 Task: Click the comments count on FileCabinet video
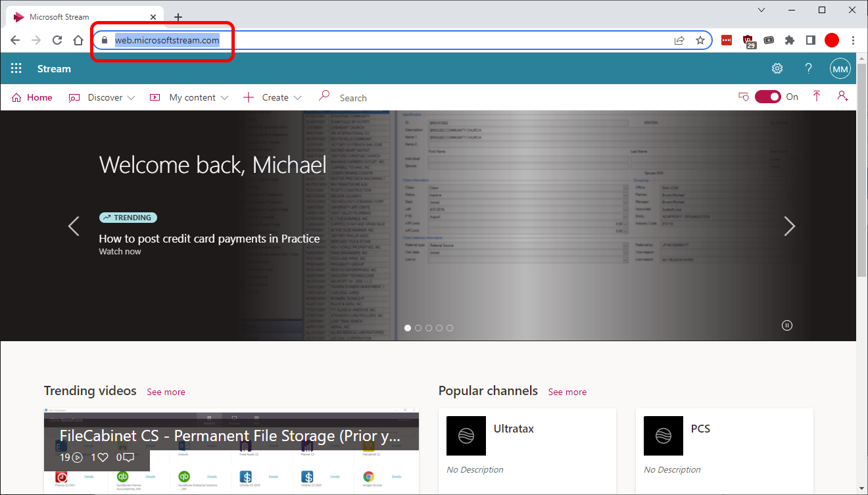[x=125, y=458]
